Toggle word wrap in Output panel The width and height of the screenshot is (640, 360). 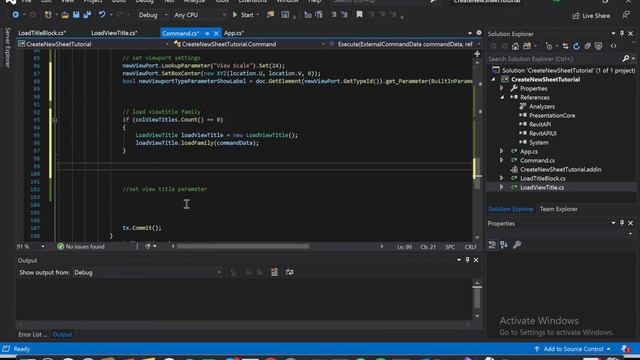point(289,272)
